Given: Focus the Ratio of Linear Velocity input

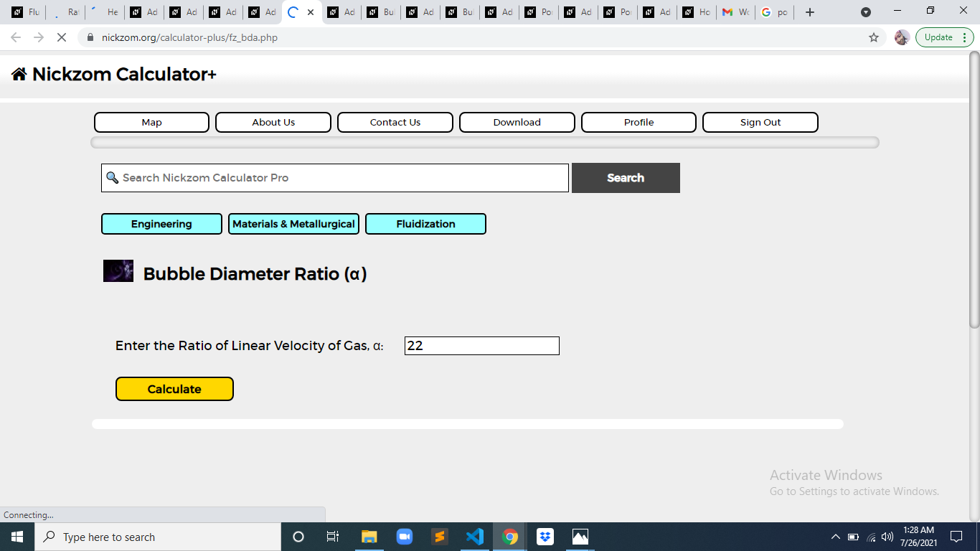Looking at the screenshot, I should coord(482,346).
